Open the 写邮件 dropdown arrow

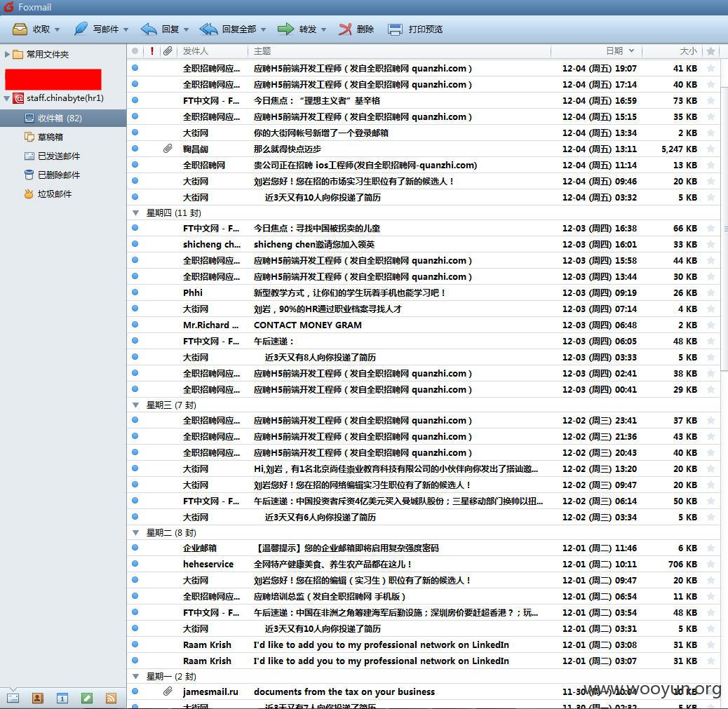126,29
